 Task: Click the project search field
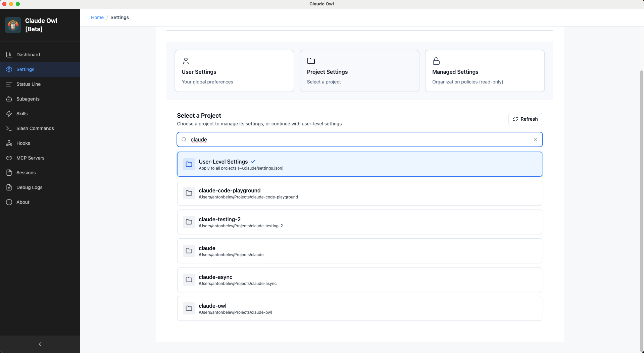point(336,139)
